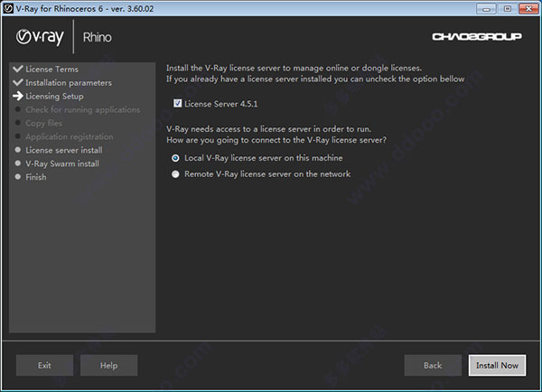The width and height of the screenshot is (542, 392).
Task: Click the bullet beside V-Ray Swarm install
Action: 18,163
